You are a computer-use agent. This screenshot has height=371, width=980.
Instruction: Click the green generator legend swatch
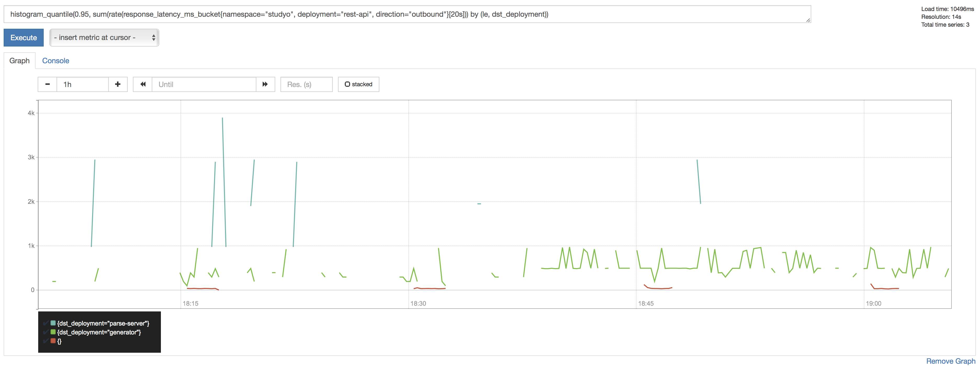[53, 332]
